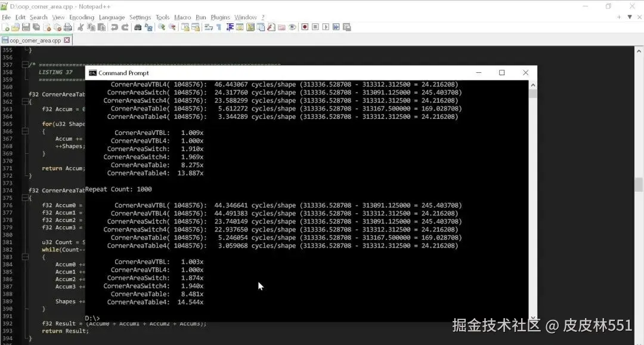Click the "14.544x" CornerAreaTable4 result

[x=190, y=302]
